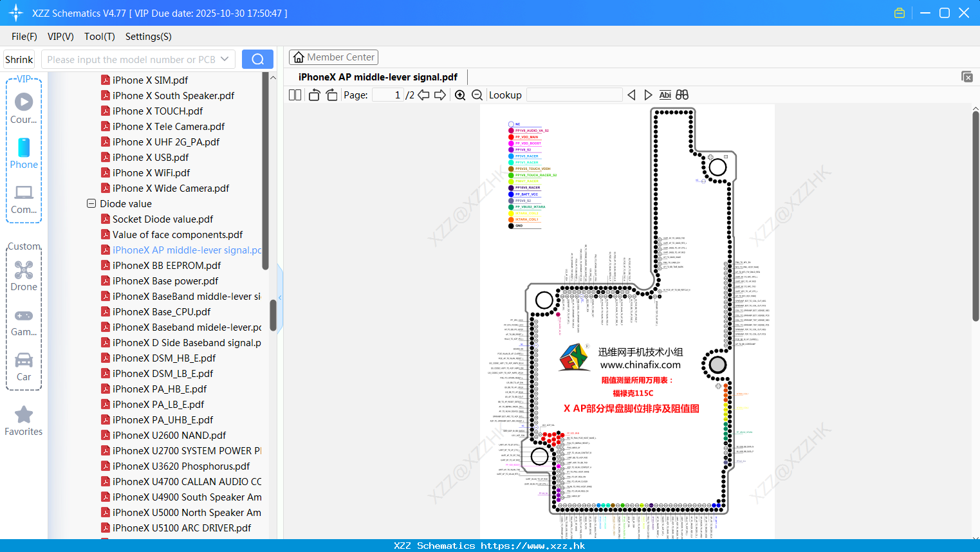This screenshot has height=552, width=980.
Task: Open the Course sidebar category
Action: [24, 109]
